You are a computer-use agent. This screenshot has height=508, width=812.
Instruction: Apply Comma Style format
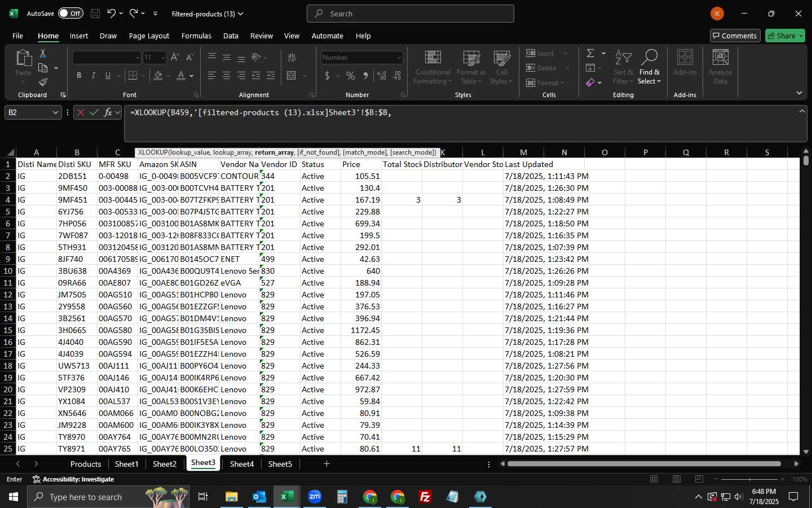[365, 76]
